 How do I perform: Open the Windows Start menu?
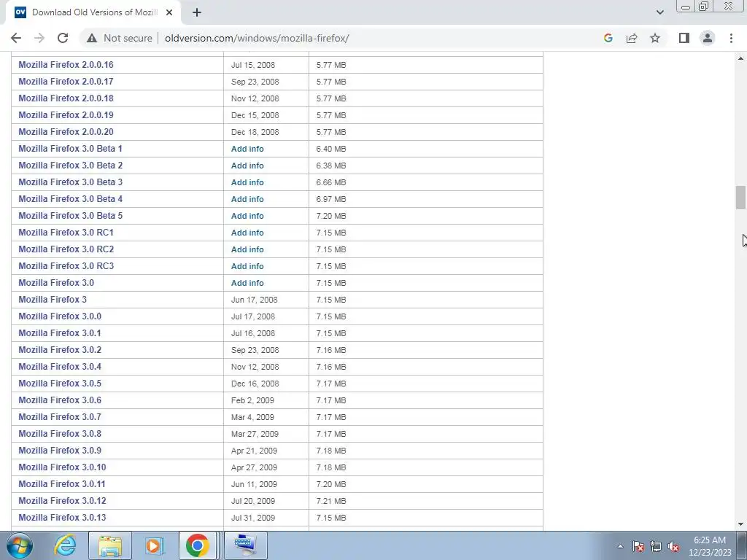20,545
